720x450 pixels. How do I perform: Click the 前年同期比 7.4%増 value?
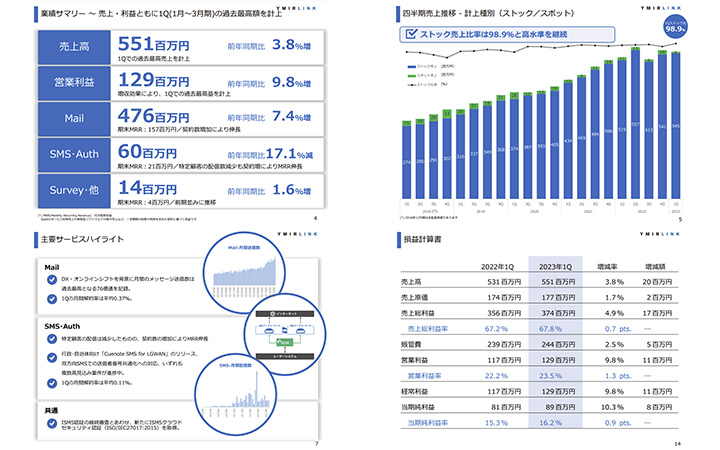[291, 117]
